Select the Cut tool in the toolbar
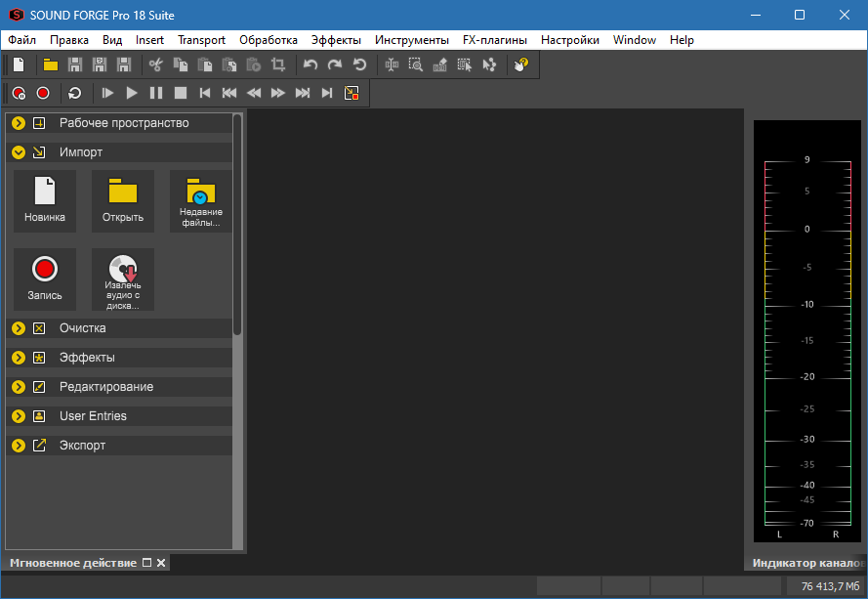Image resolution: width=868 pixels, height=599 pixels. 153,64
